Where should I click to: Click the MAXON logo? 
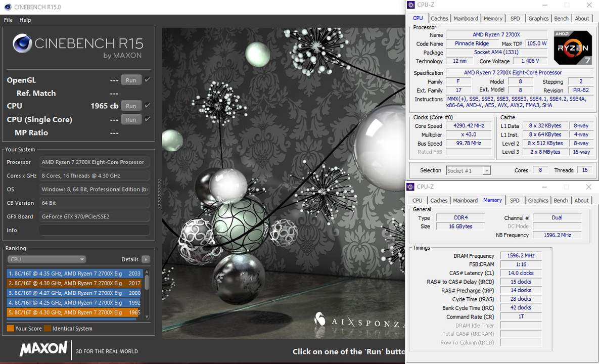(x=43, y=348)
